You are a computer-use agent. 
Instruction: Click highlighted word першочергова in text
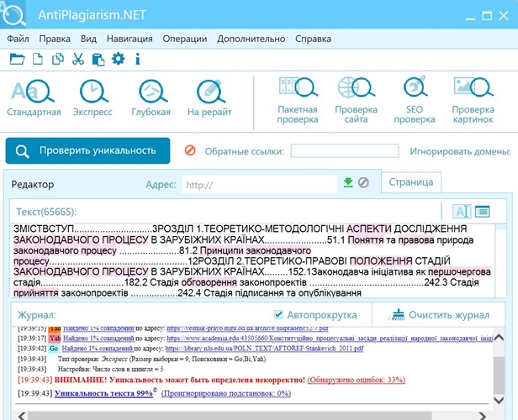coord(459,272)
